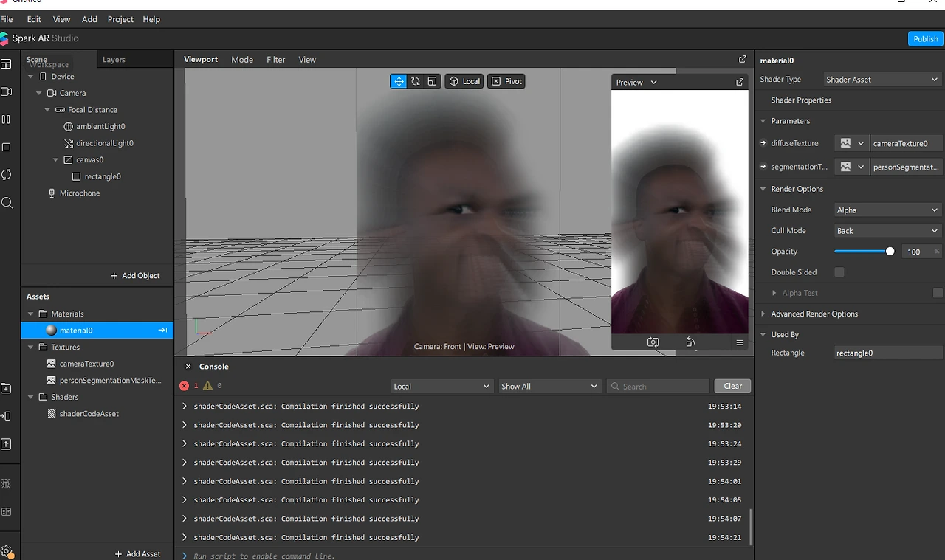
Task: Click the rotate device icon under Preview
Action: click(x=690, y=342)
